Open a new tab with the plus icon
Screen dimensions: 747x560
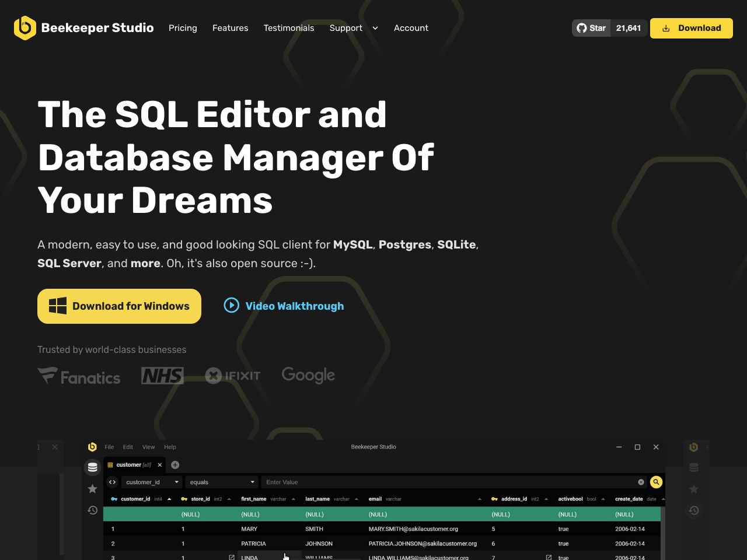coord(174,465)
